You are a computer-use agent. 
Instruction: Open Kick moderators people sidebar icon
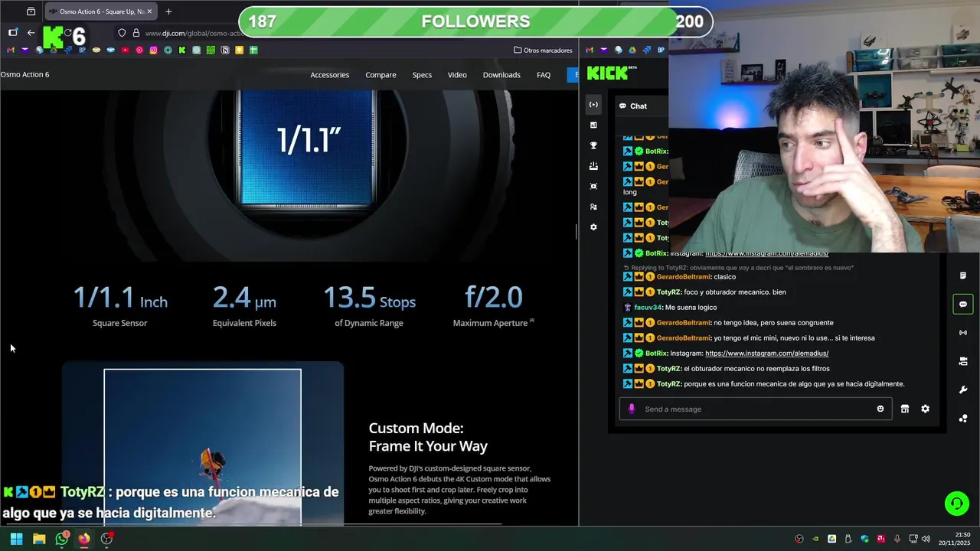pyautogui.click(x=593, y=207)
